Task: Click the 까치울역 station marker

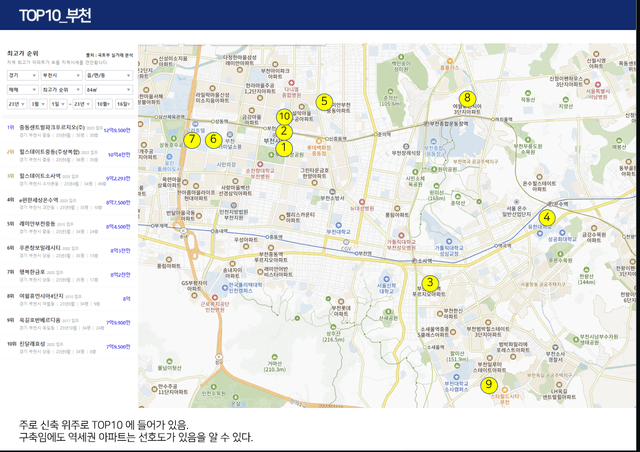Action: (x=493, y=120)
